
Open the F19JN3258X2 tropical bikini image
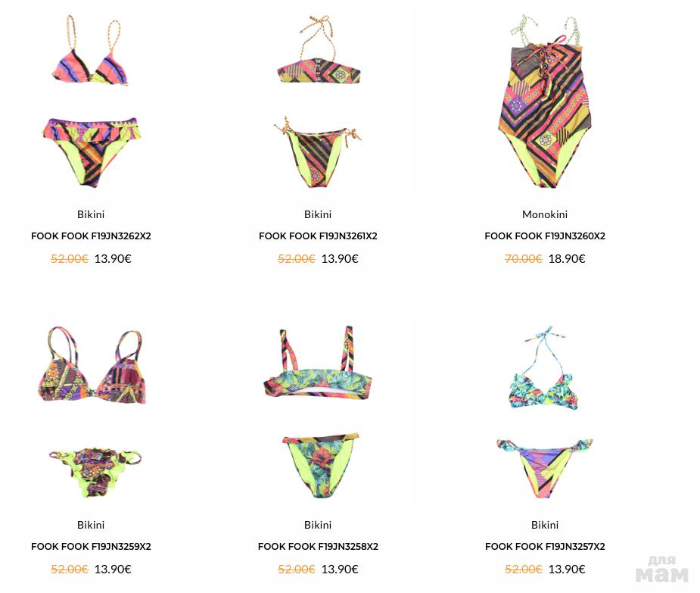coord(318,412)
